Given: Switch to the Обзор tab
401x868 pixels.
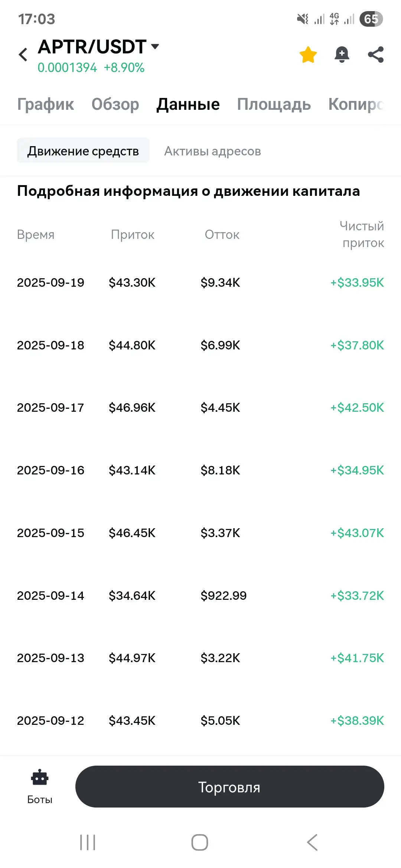Looking at the screenshot, I should click(115, 104).
